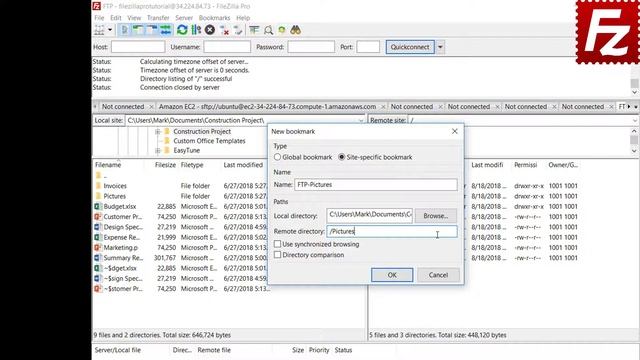Open the Site Manager dropdown arrow
Screen dimensions: 640x360
pos(110,30)
